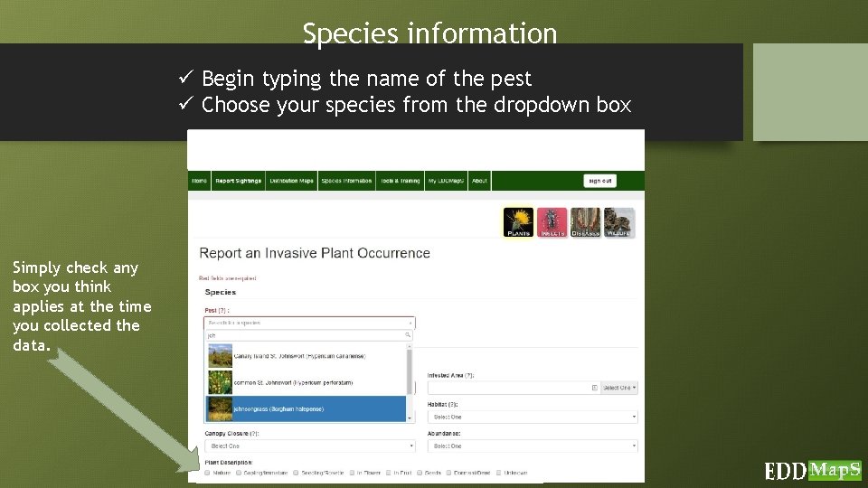Click the johnsongrass thumbnail
The height and width of the screenshot is (488, 868).
click(220, 408)
